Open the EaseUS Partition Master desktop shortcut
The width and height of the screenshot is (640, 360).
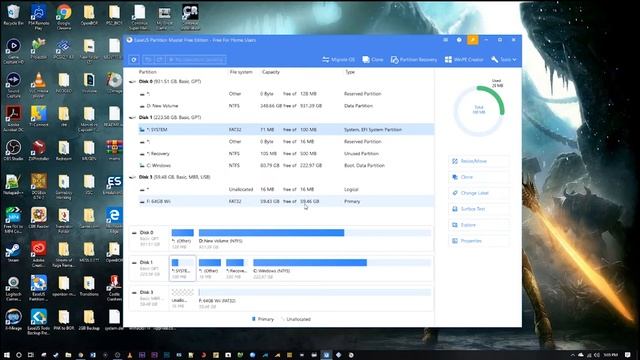(38, 288)
